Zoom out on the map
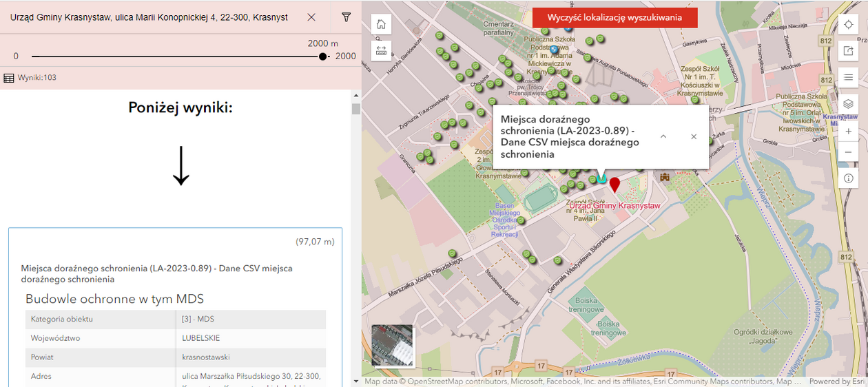The height and width of the screenshot is (387, 868). pyautogui.click(x=848, y=152)
